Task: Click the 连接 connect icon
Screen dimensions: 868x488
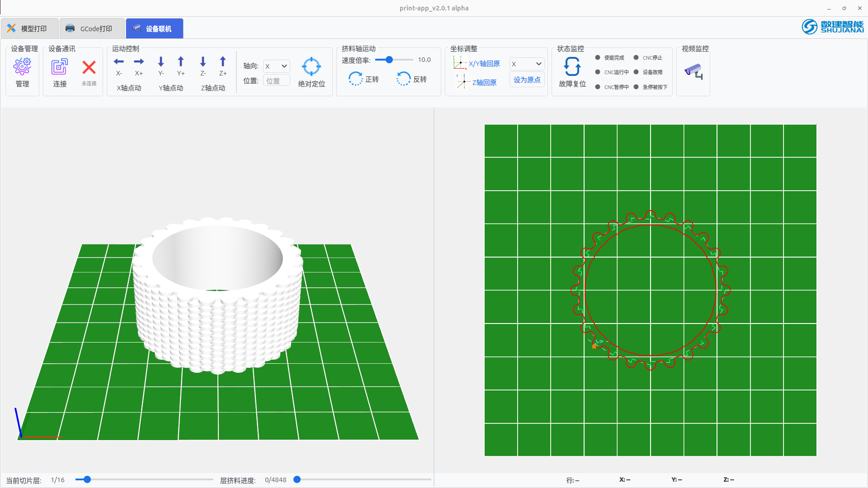Action: (x=59, y=67)
